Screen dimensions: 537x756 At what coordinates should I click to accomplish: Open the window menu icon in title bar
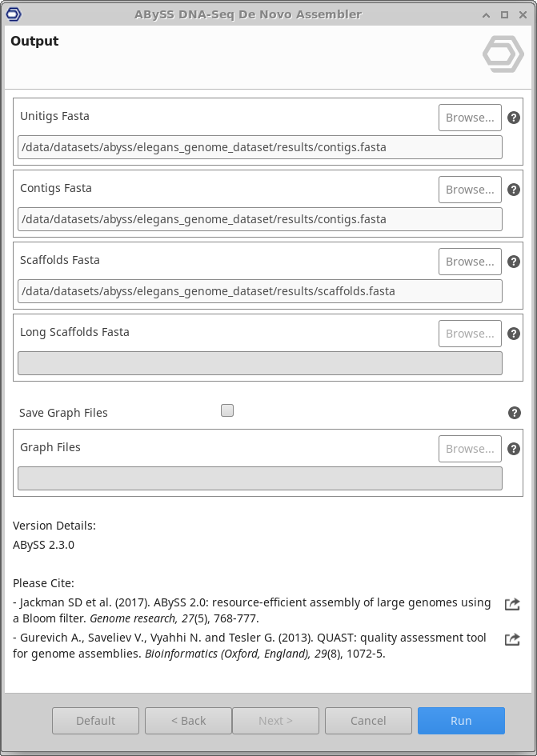[14, 14]
